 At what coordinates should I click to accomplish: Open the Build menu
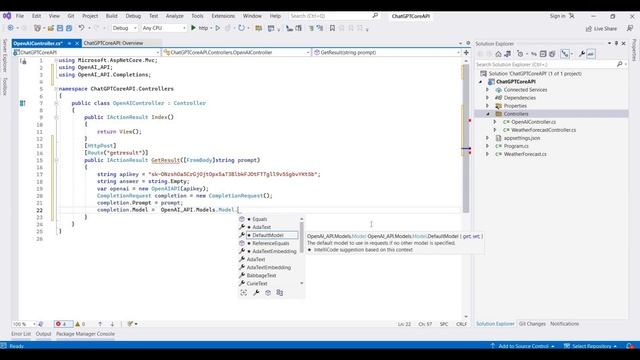[x=111, y=16]
